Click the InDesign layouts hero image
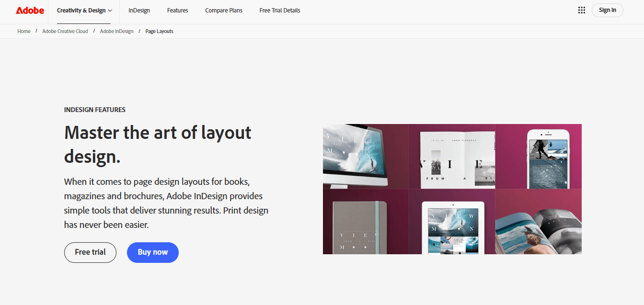Viewport: 644px width, 305px height. [x=452, y=189]
